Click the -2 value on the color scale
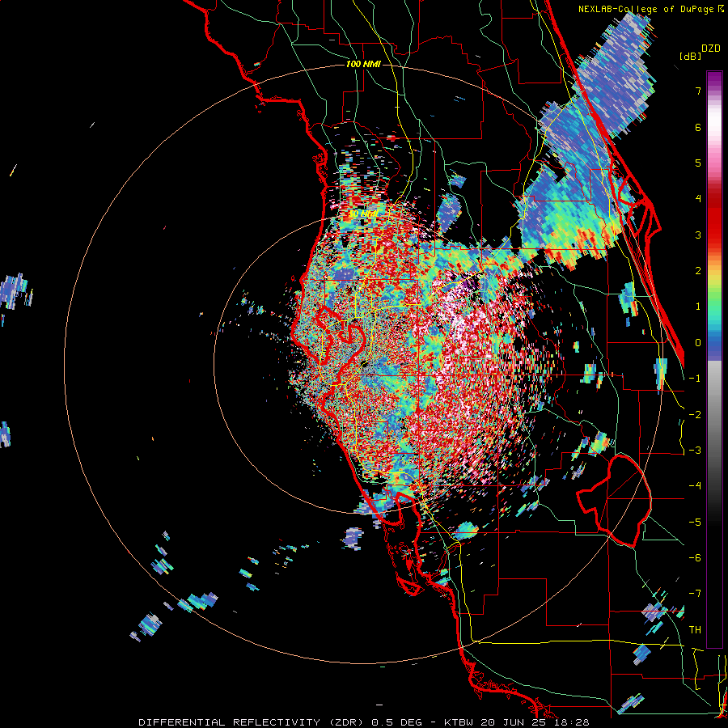The height and width of the screenshot is (728, 728). (695, 415)
